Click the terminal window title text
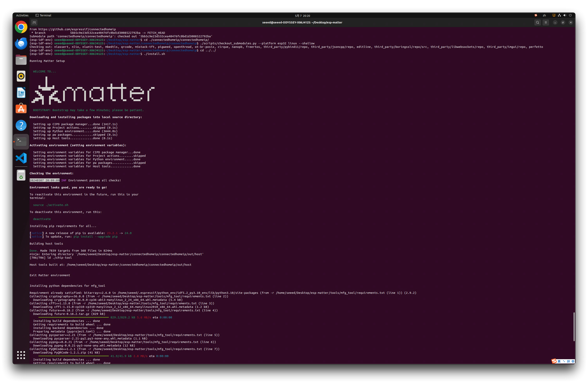 pos(302,22)
